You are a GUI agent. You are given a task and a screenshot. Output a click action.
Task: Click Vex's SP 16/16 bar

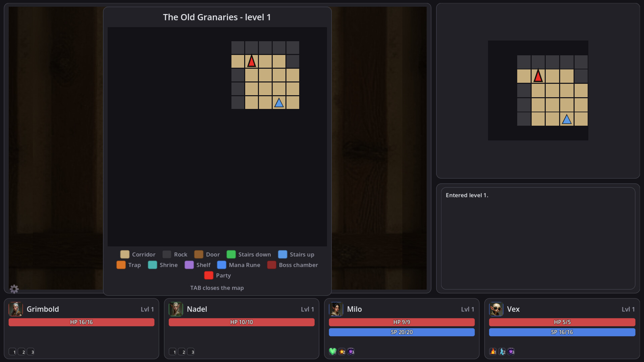[x=562, y=332]
